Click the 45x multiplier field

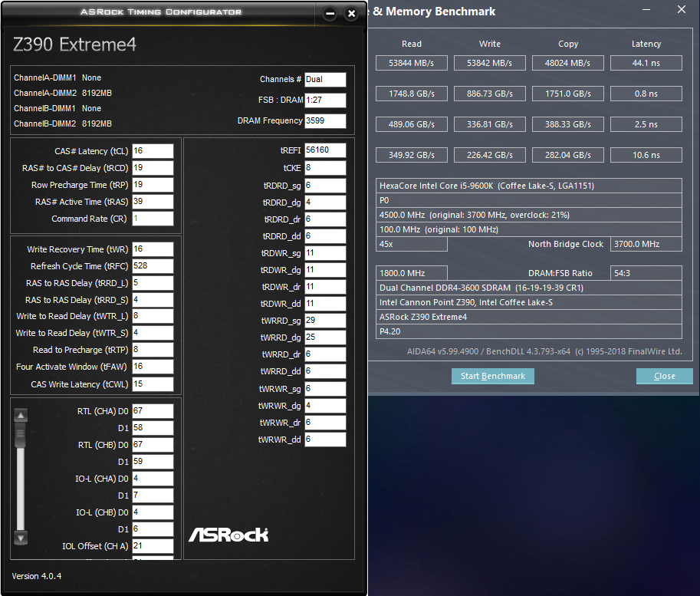[x=411, y=244]
